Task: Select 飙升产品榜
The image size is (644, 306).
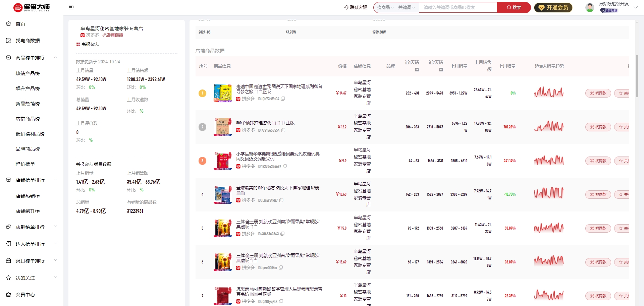Action: [28, 88]
